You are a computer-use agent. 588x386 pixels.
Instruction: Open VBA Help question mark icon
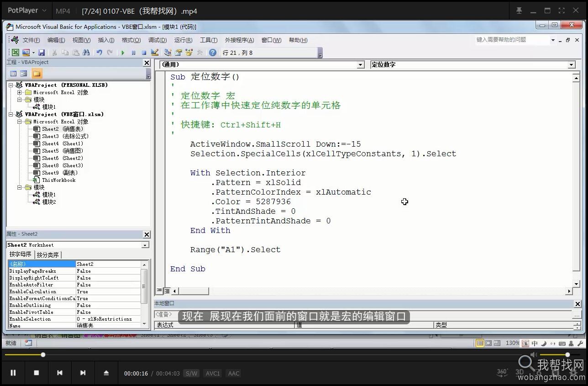tap(213, 53)
